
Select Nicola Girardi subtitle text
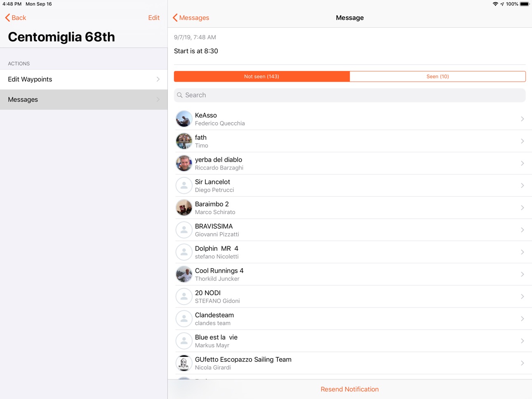213,368
